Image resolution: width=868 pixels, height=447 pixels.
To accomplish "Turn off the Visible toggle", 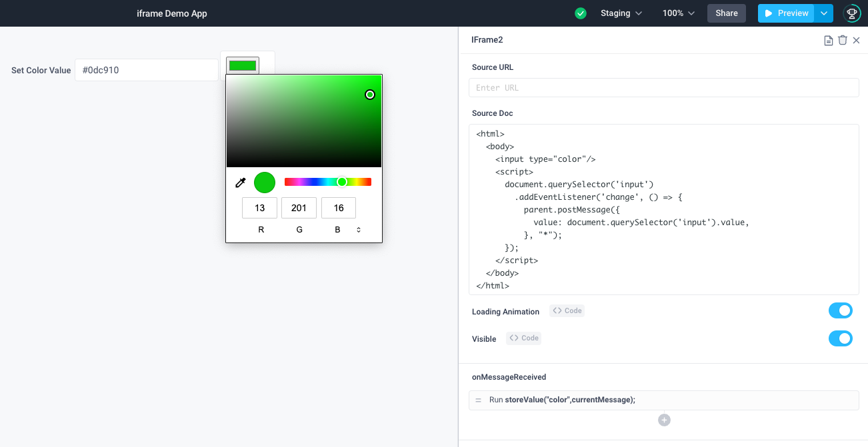I will 841,338.
